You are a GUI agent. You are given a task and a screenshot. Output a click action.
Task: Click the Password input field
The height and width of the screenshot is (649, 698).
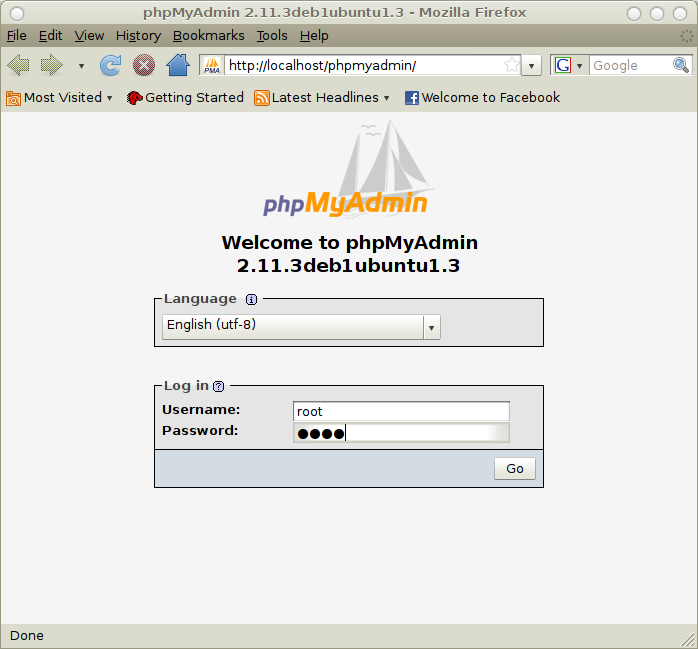(401, 433)
